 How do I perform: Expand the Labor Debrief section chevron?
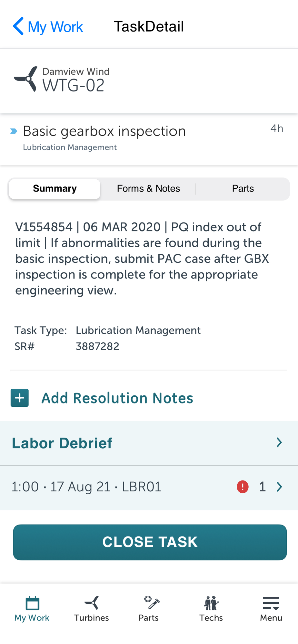(279, 443)
